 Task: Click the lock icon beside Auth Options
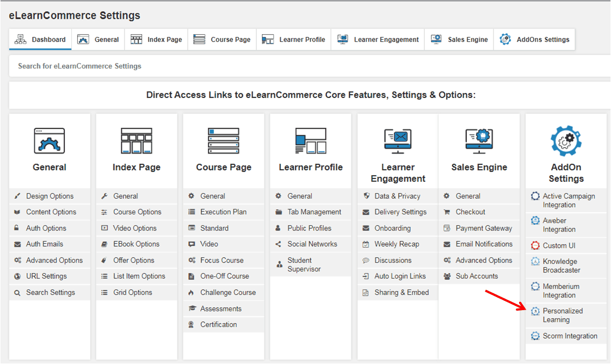tap(16, 228)
